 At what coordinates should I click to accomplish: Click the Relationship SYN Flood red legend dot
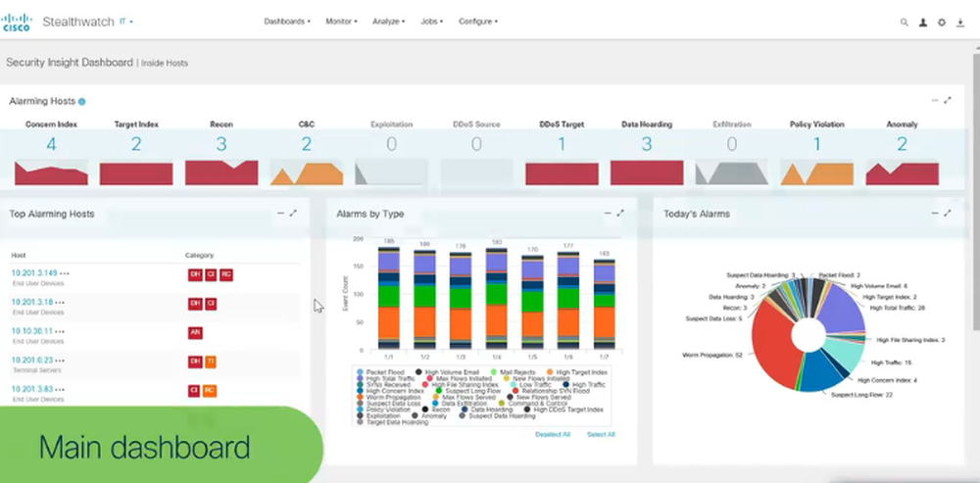(515, 391)
